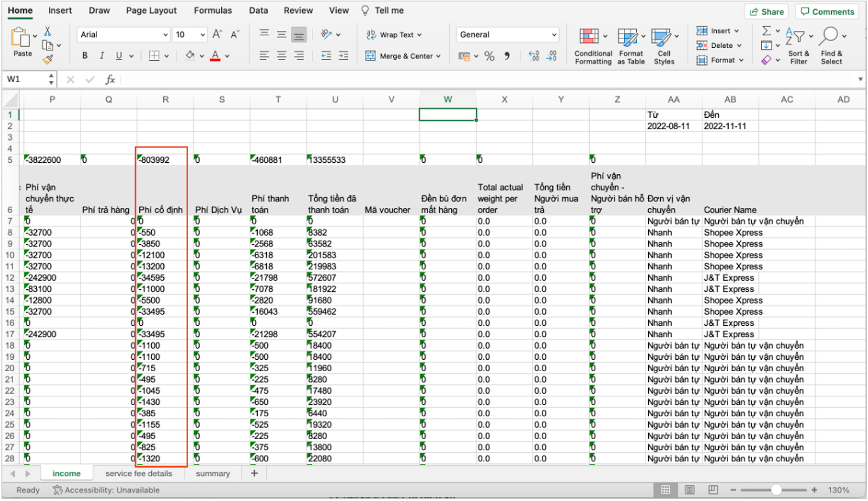Click Wrap Text

pyautogui.click(x=394, y=35)
